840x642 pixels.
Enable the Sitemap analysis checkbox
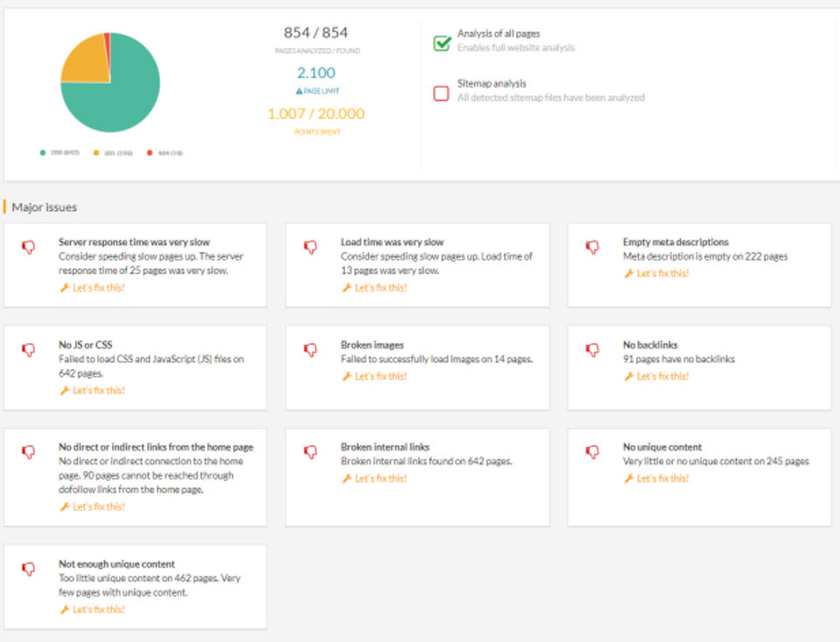point(442,93)
